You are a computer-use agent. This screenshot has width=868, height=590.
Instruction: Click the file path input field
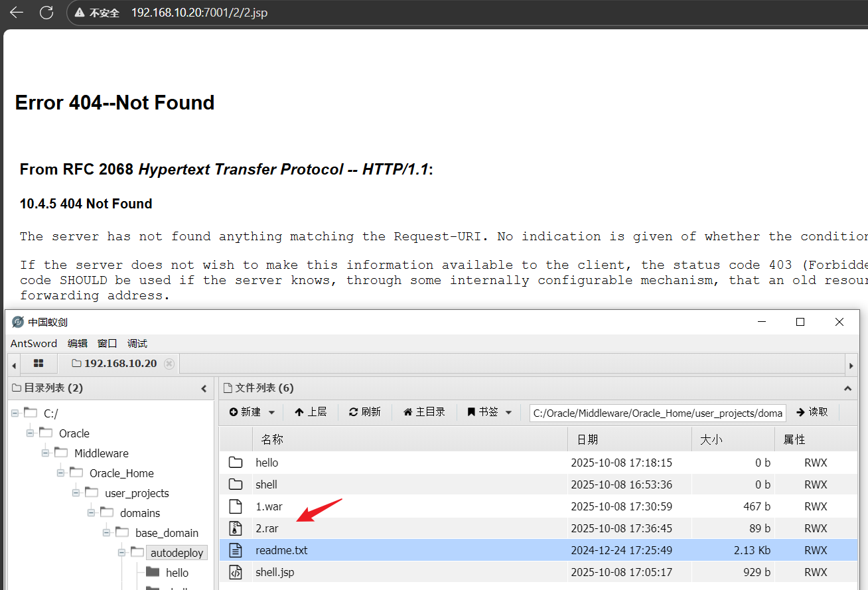tap(657, 413)
